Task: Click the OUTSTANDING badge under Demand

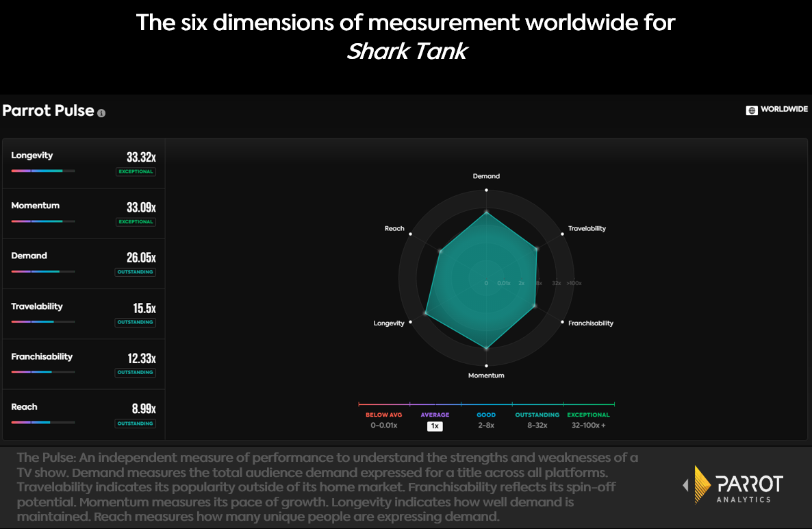Action: 135,272
